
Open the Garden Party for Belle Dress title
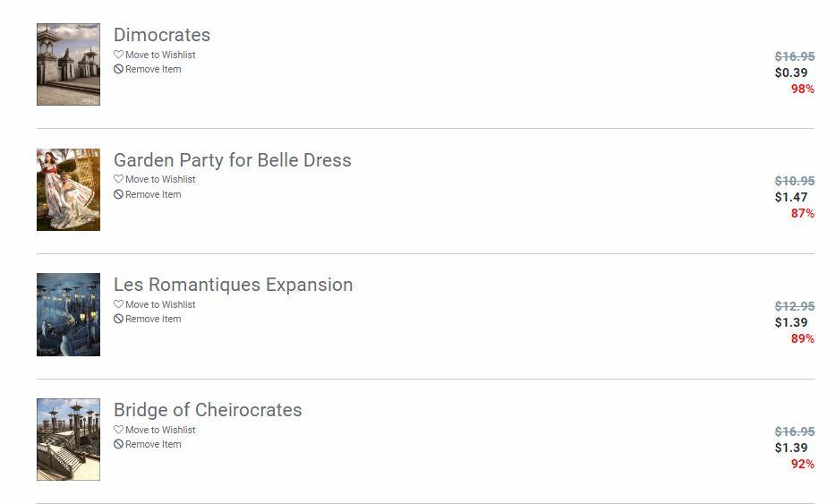[x=232, y=160]
